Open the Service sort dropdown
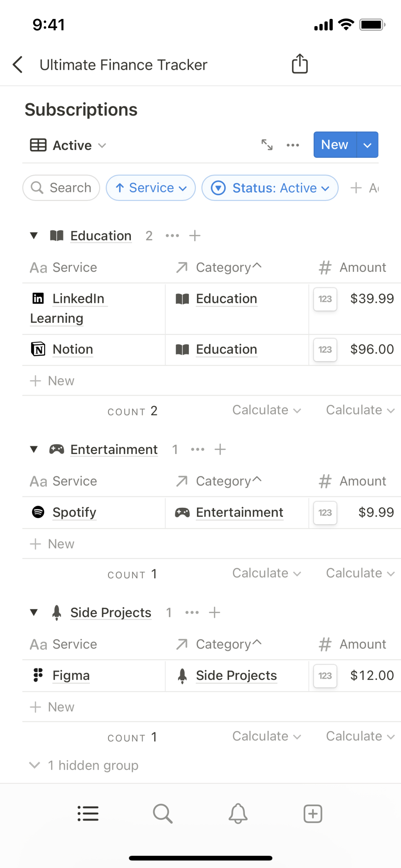Image resolution: width=401 pixels, height=868 pixels. pyautogui.click(x=150, y=188)
